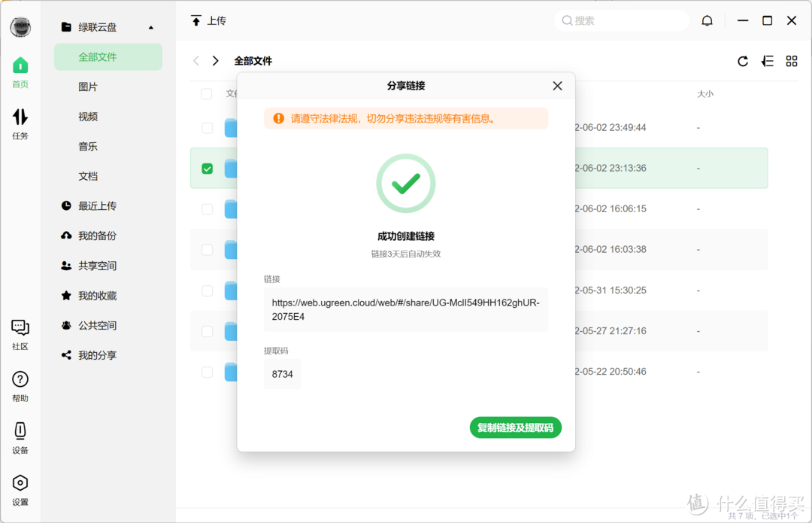Viewport: 812px width, 523px height.
Task: Click the share link URL text
Action: point(405,309)
